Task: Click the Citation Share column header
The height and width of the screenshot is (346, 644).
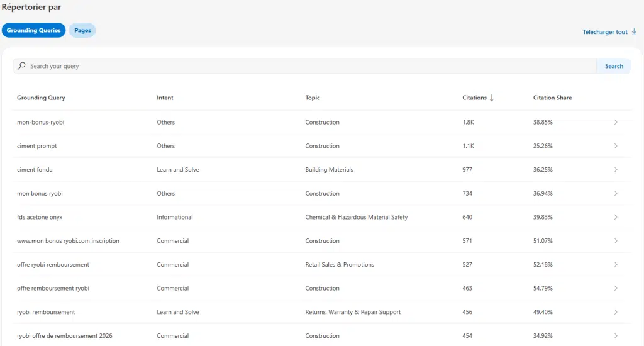Action: coord(552,98)
